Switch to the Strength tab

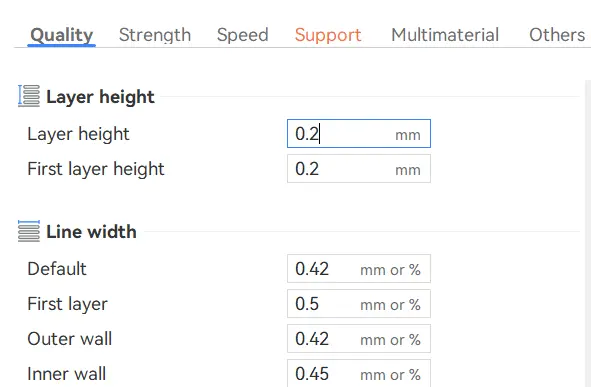155,35
